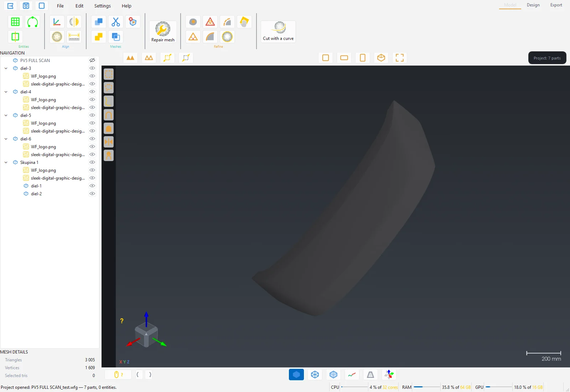Click the RAM usage bar
Viewport: 570px width, 392px height.
pos(426,387)
